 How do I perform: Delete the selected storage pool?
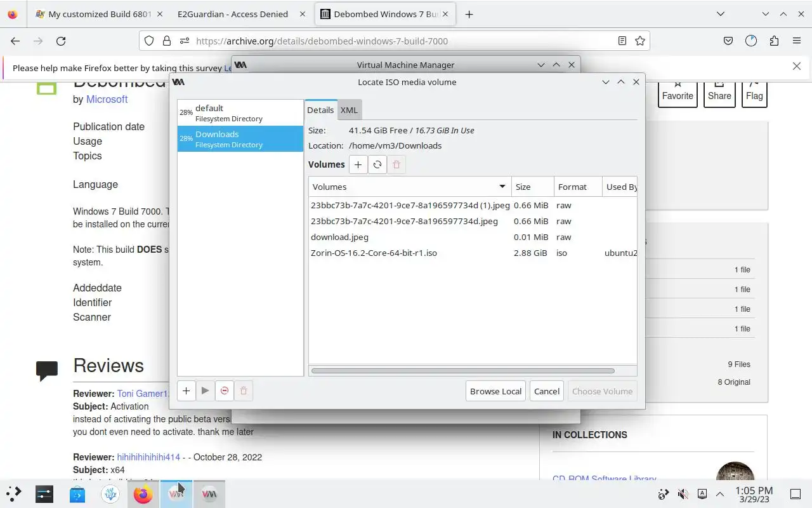[244, 391]
